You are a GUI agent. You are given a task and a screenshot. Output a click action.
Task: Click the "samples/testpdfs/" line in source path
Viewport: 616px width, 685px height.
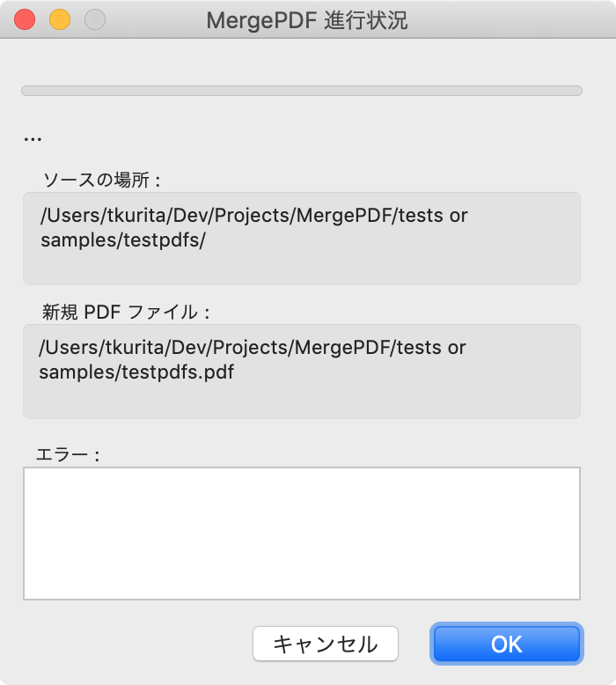[122, 241]
